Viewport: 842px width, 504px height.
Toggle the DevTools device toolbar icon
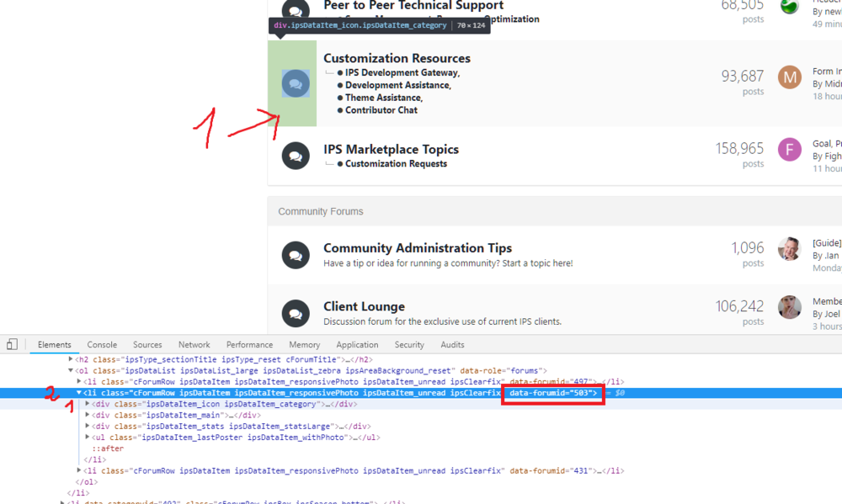[12, 344]
